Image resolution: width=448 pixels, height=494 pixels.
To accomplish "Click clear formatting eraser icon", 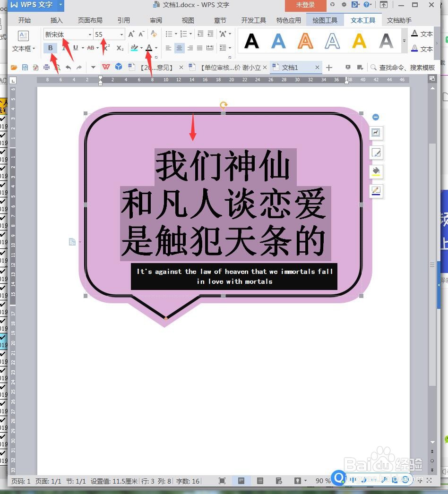I will tap(154, 34).
